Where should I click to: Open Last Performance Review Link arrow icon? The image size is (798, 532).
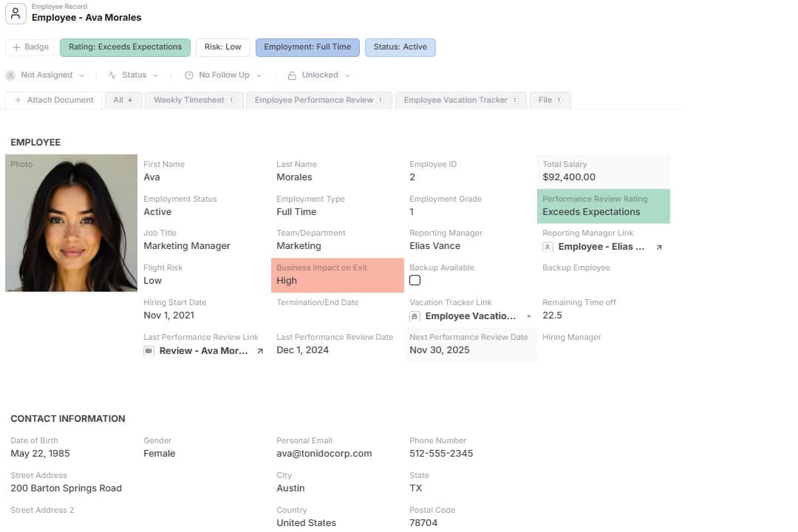tap(260, 351)
